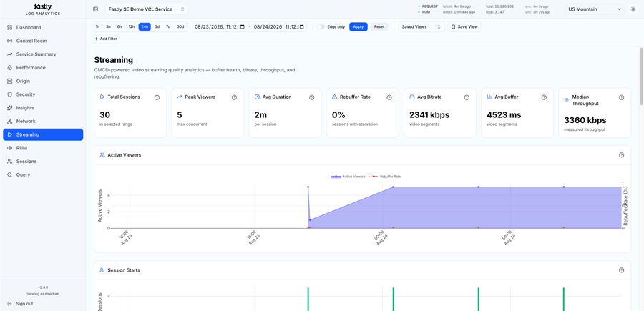Toggle the Active Viewers legend series
This screenshot has width=644, height=311.
tap(348, 177)
